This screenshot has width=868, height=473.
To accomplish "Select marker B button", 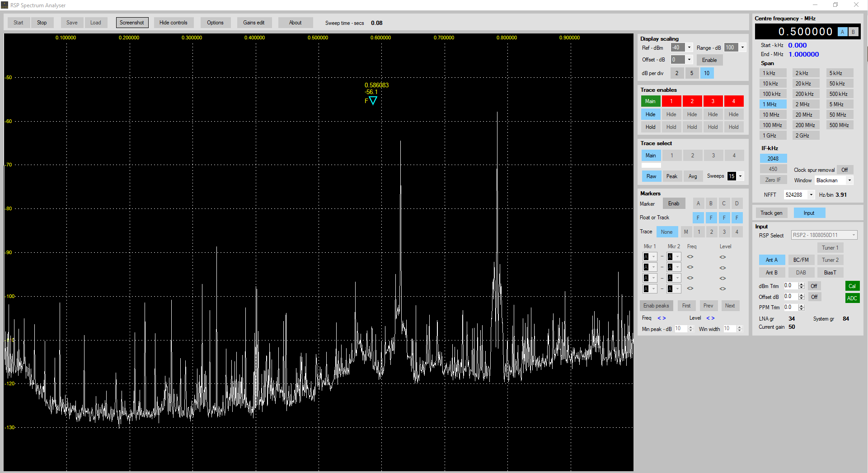I will click(711, 203).
